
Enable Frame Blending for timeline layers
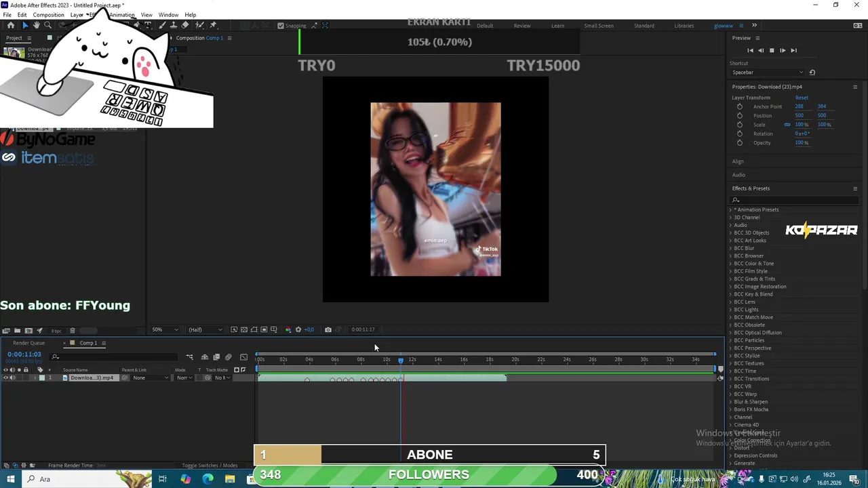[216, 357]
